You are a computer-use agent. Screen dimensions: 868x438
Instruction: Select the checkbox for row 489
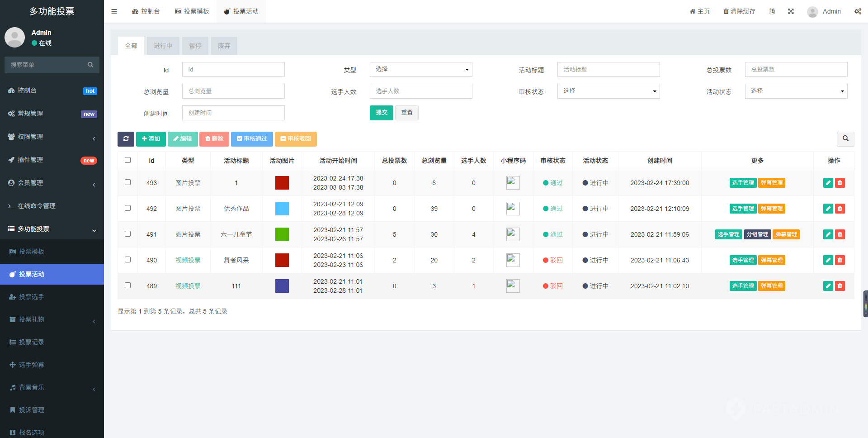pyautogui.click(x=128, y=286)
